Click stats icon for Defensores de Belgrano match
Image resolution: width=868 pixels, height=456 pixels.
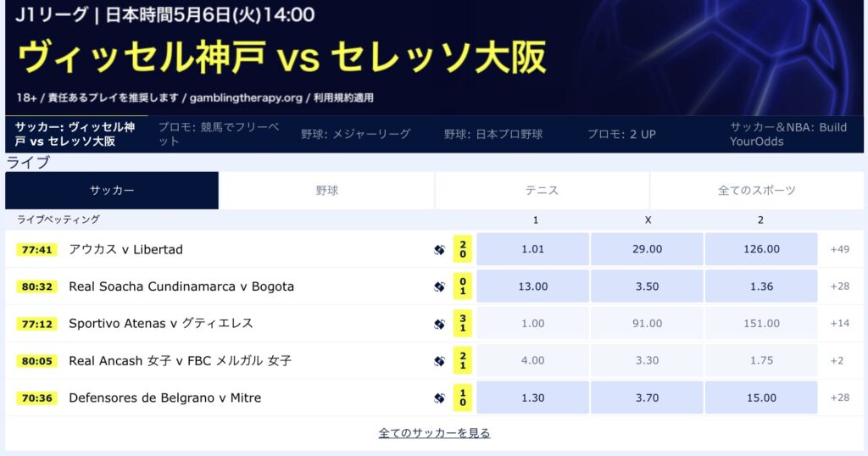[440, 398]
